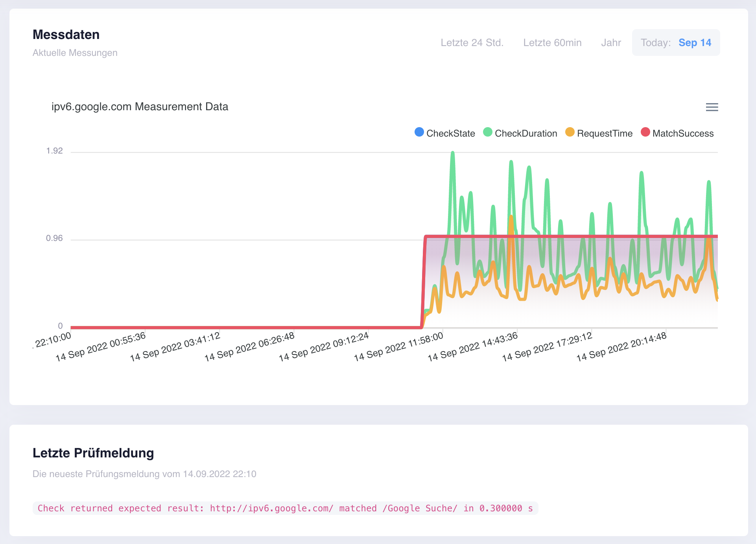The image size is (756, 544).
Task: Toggle the MatchSuccess series in legend
Action: (677, 133)
